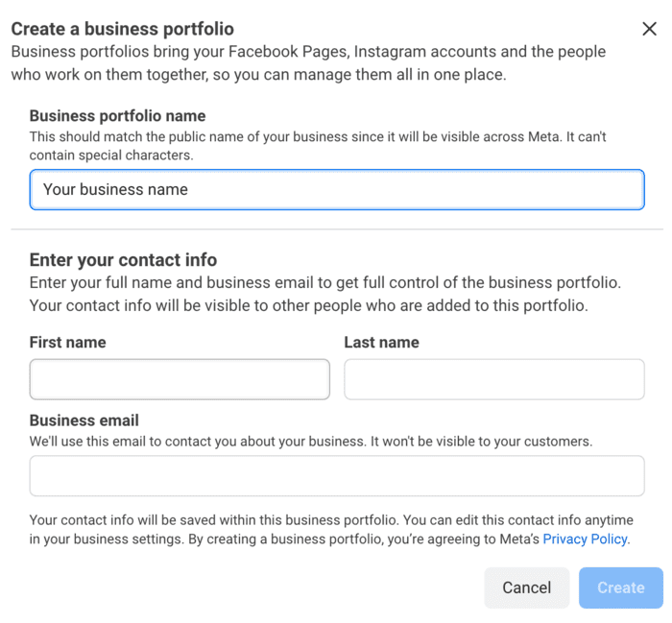Click the blue Create button
This screenshot has height=623, width=672.
(x=620, y=587)
